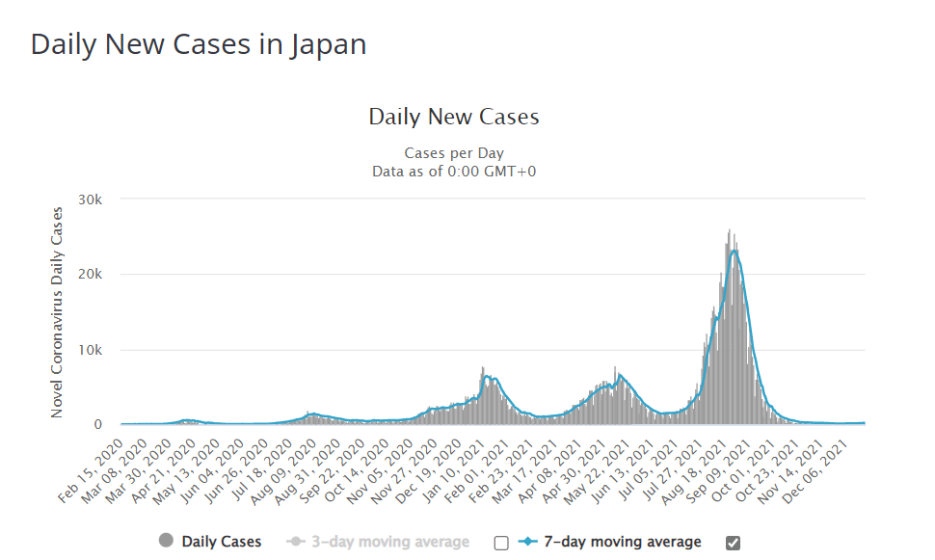Click the 3-day moving average line marker

[297, 542]
